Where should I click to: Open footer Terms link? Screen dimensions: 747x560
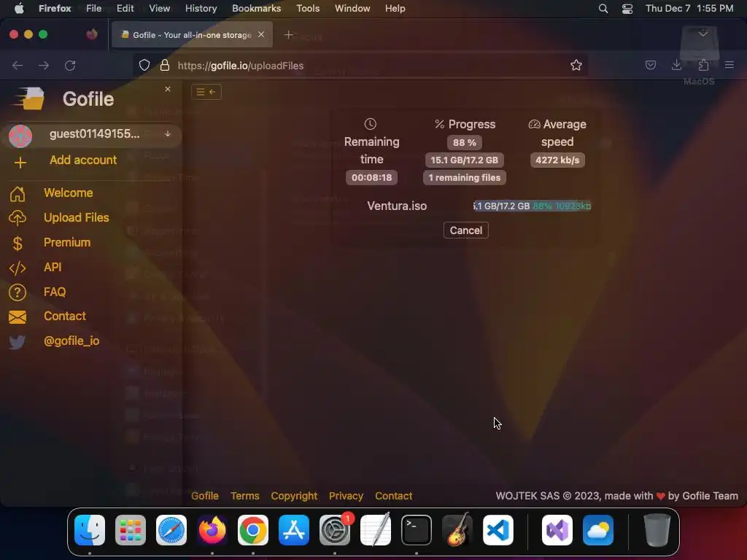point(245,496)
